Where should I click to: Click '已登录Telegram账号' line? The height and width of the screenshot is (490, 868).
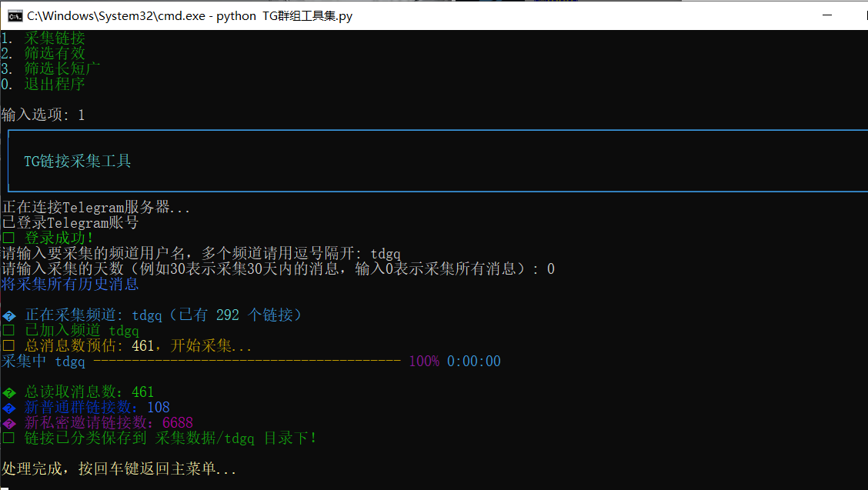[70, 223]
